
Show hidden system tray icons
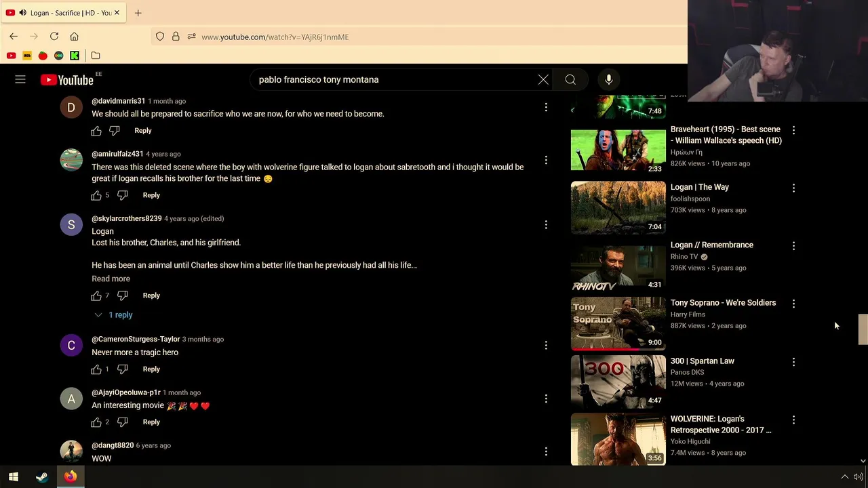click(x=845, y=476)
